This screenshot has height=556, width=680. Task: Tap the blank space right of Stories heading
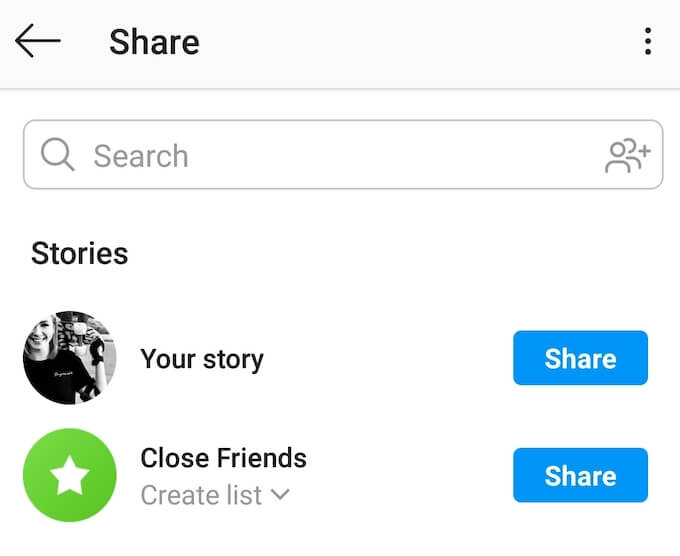pos(390,253)
